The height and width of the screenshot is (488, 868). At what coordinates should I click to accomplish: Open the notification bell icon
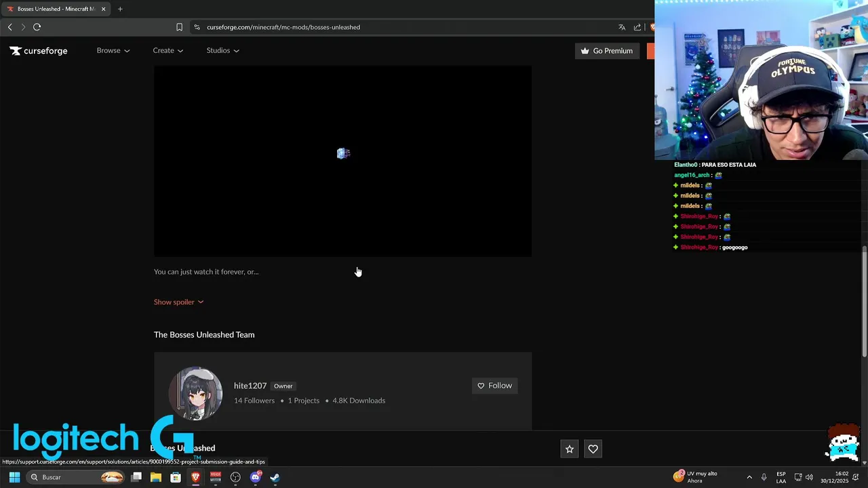(x=856, y=477)
